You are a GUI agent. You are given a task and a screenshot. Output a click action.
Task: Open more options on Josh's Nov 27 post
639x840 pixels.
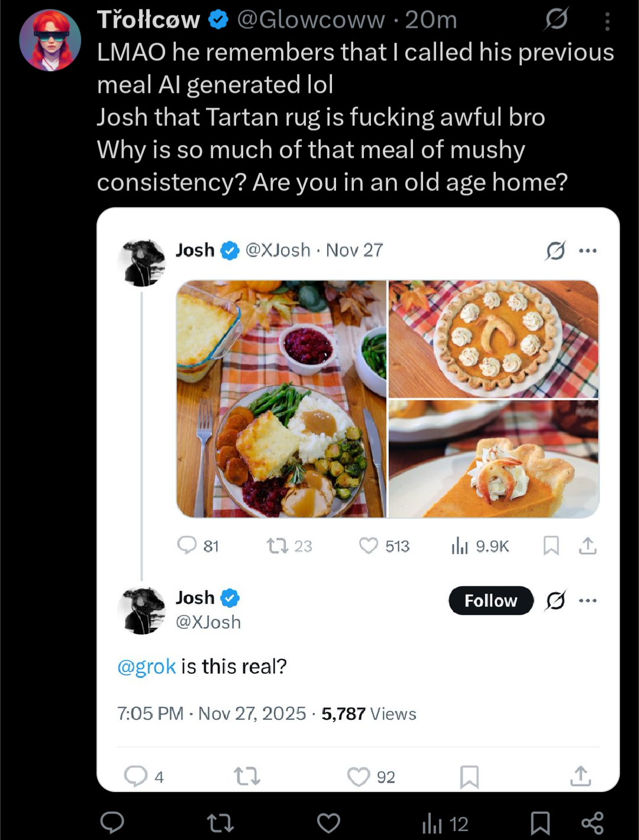(588, 251)
